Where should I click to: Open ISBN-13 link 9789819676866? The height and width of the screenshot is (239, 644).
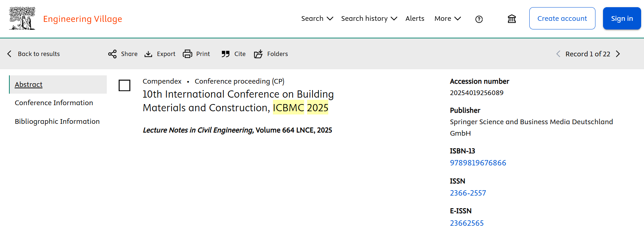pyautogui.click(x=478, y=163)
